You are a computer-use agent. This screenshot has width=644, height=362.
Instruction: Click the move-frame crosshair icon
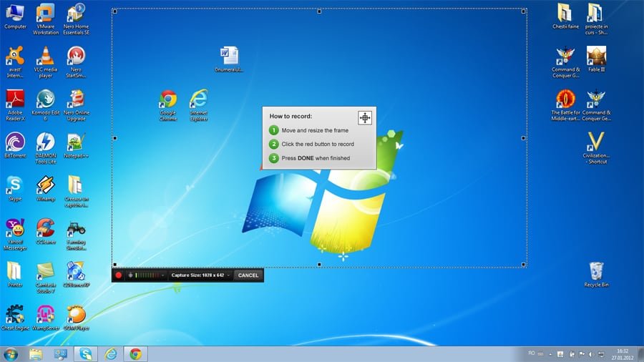pyautogui.click(x=365, y=118)
